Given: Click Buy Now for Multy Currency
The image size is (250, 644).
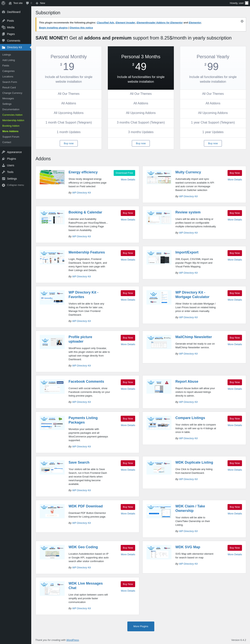Looking at the screenshot, I should click(x=235, y=173).
